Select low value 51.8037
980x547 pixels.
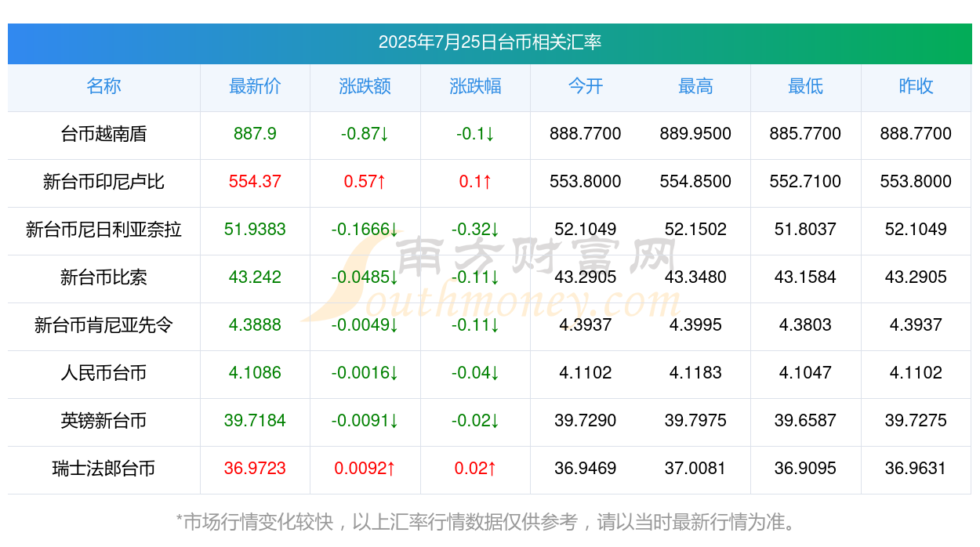click(x=805, y=230)
